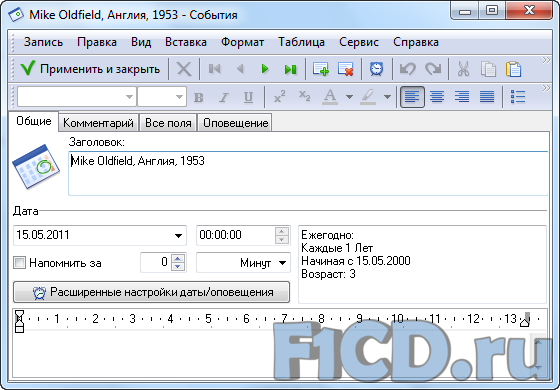Go to last record green icon
The height and width of the screenshot is (390, 560).
click(290, 69)
